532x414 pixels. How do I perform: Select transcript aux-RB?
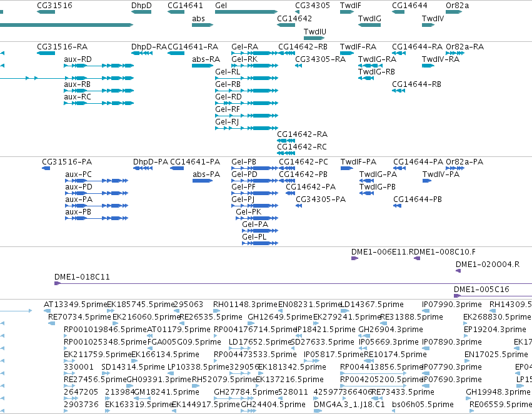pos(99,91)
